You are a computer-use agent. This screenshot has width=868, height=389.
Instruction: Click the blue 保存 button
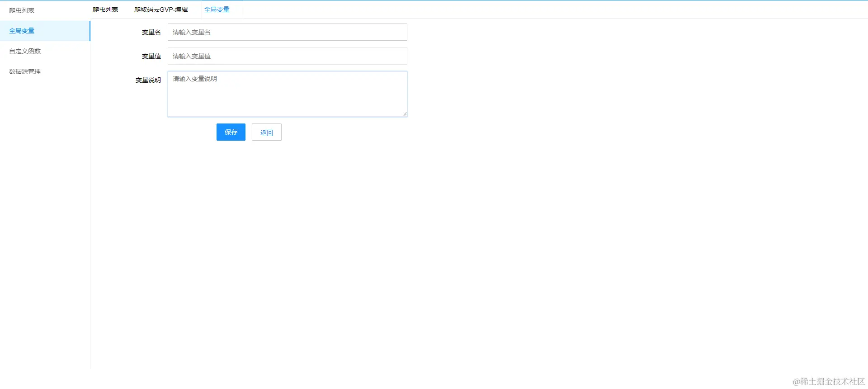coord(231,132)
